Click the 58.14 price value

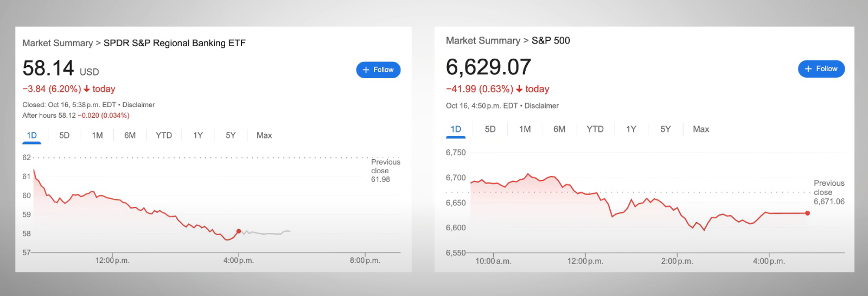48,68
